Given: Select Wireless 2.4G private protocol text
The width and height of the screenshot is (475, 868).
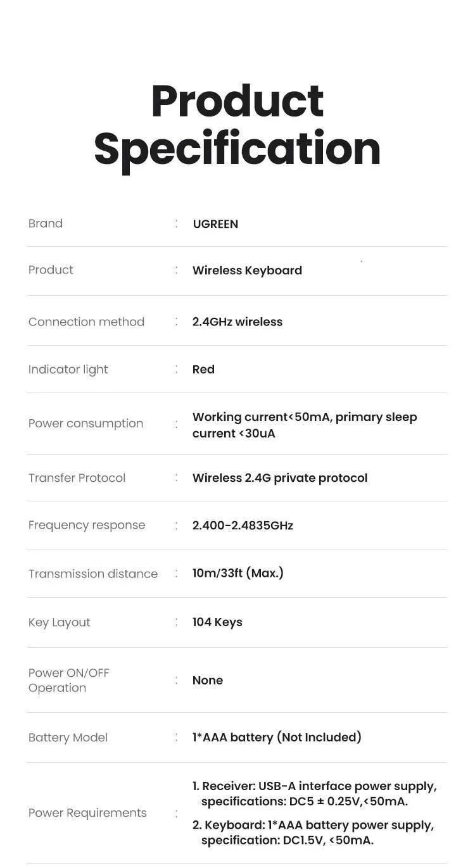Looking at the screenshot, I should click(280, 478).
